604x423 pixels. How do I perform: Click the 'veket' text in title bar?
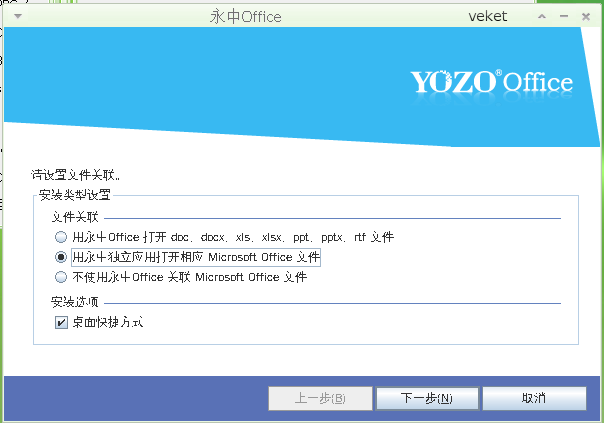pos(488,17)
